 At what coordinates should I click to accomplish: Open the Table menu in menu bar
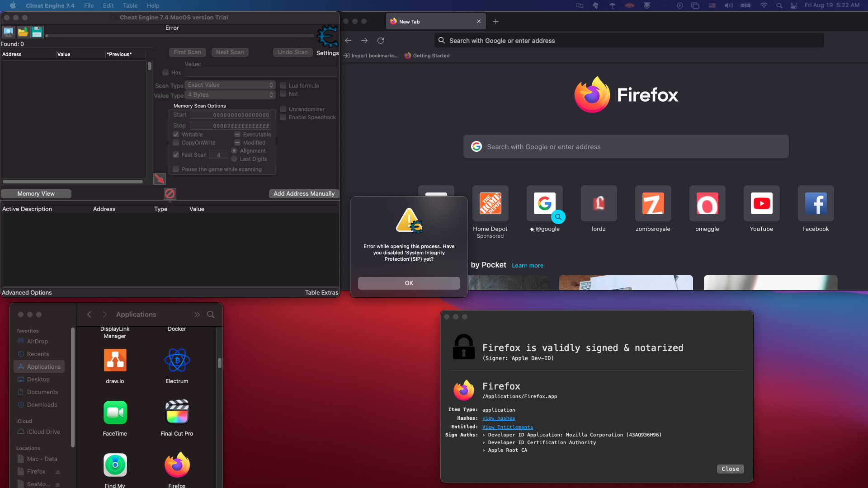click(130, 5)
